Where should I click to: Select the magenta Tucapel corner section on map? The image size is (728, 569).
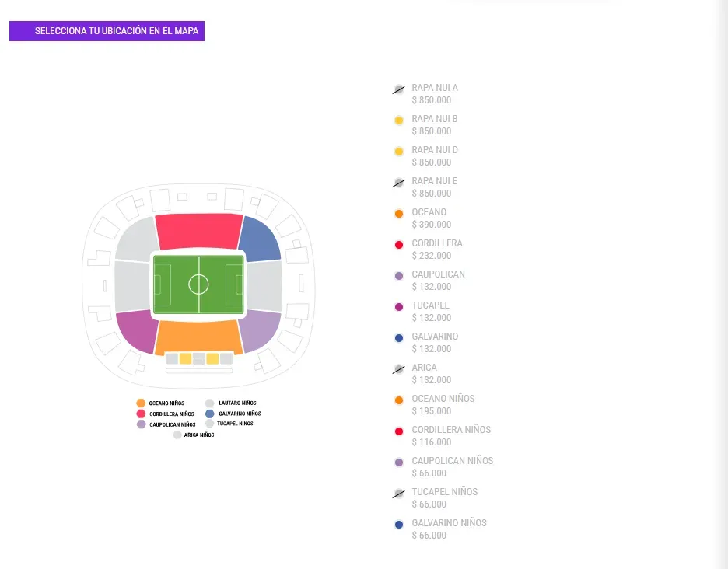pyautogui.click(x=137, y=330)
